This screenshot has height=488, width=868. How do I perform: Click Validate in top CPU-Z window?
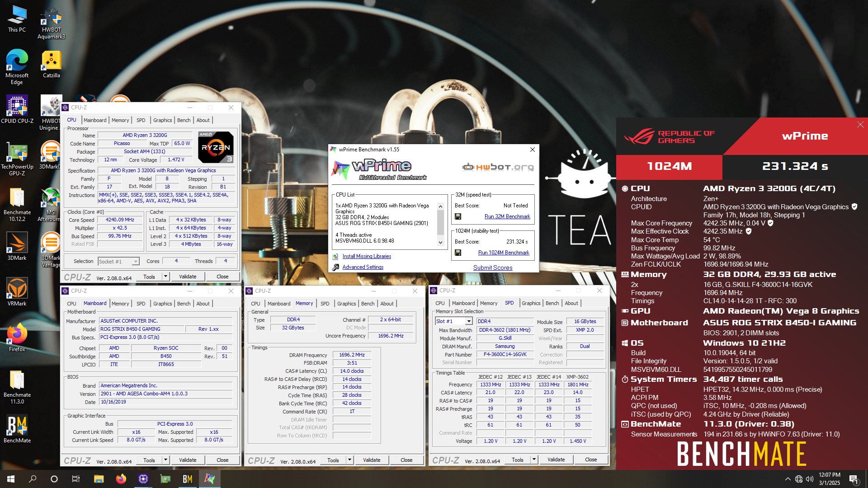point(188,277)
